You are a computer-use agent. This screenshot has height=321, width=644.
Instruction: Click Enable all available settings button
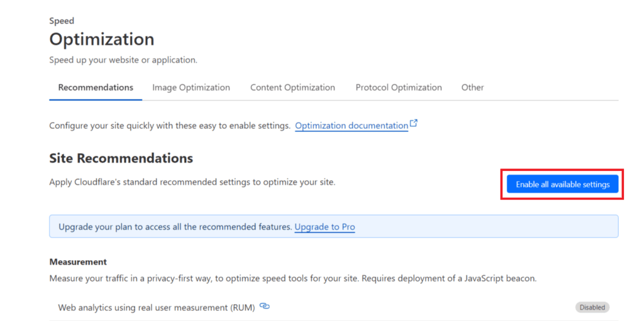562,184
